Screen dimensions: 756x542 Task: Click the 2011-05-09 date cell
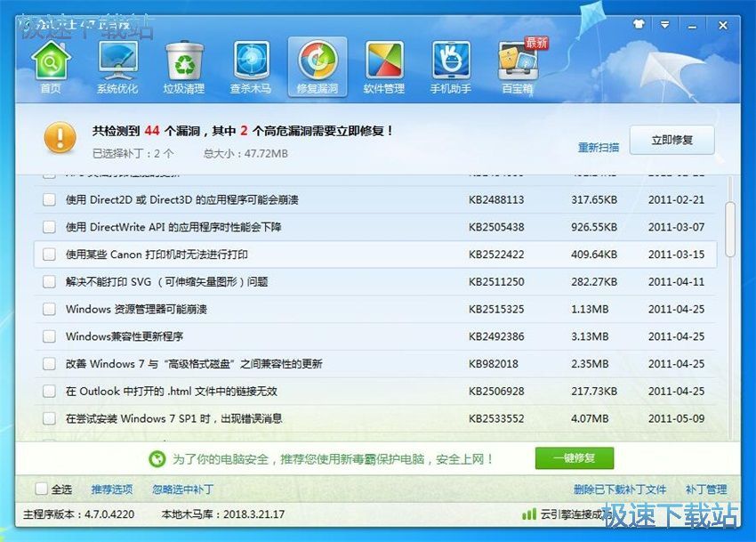pyautogui.click(x=676, y=418)
